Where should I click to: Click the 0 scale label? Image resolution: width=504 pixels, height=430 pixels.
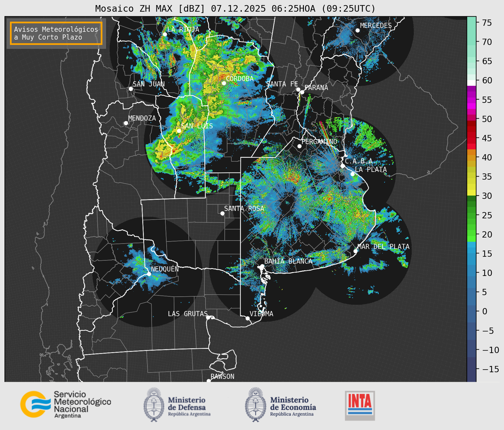pos(485,312)
